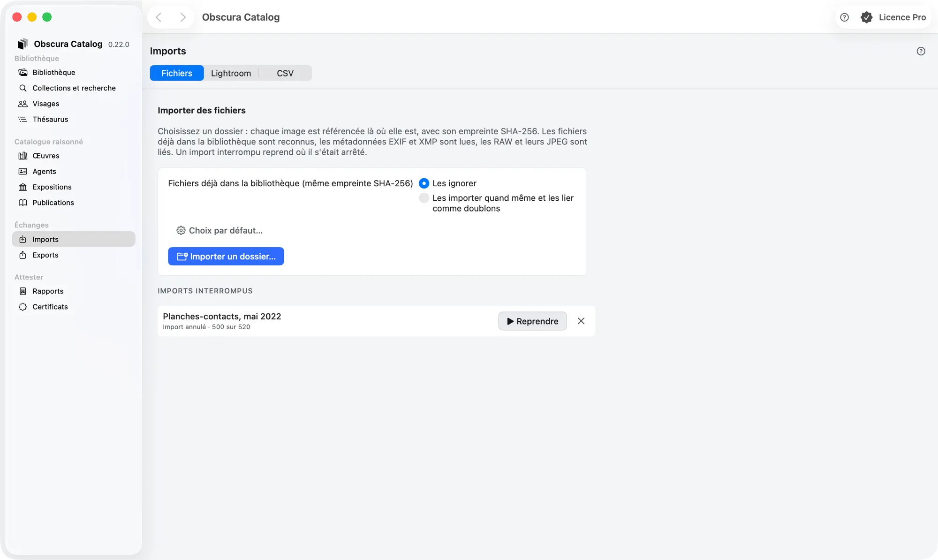Click the Planches-contacts, mai 2022 row title
938x560 pixels.
[222, 316]
